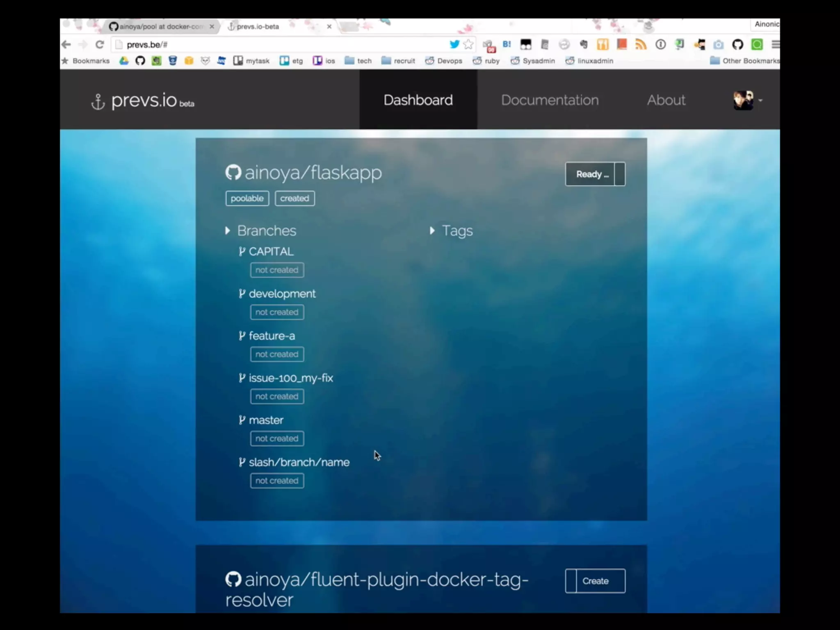This screenshot has width=840, height=630.
Task: Open the Documentation nav item
Action: (550, 100)
